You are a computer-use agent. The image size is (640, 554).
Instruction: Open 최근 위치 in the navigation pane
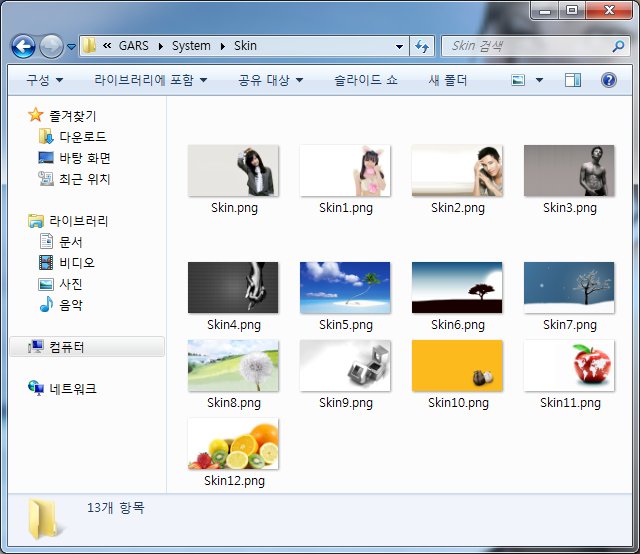85,179
